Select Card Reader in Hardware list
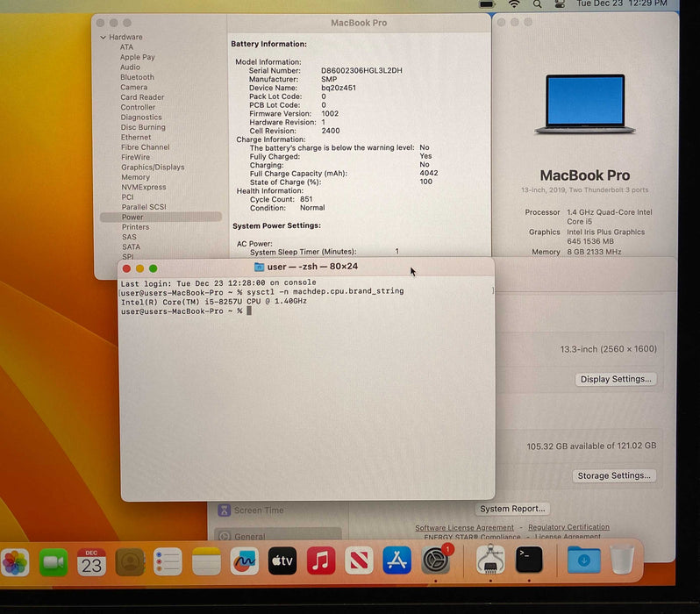 (142, 96)
